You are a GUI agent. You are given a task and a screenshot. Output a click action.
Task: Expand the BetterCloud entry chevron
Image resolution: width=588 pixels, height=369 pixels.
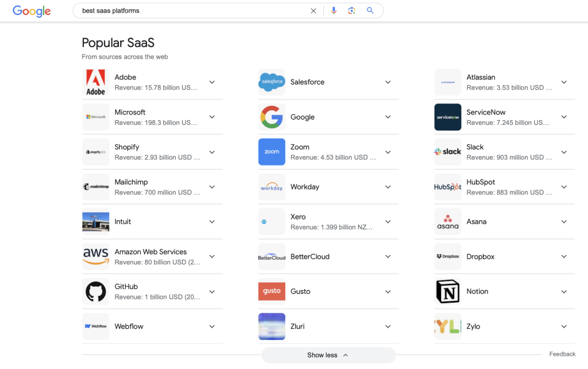point(388,257)
